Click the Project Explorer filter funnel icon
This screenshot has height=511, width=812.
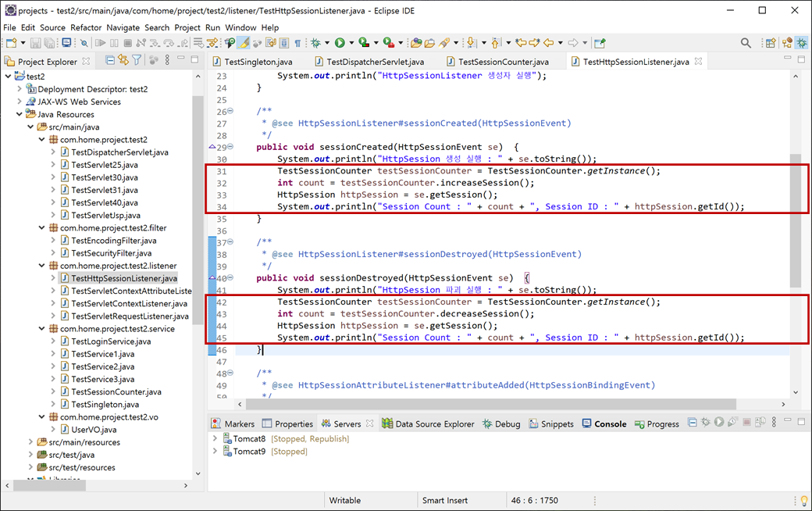click(x=137, y=61)
